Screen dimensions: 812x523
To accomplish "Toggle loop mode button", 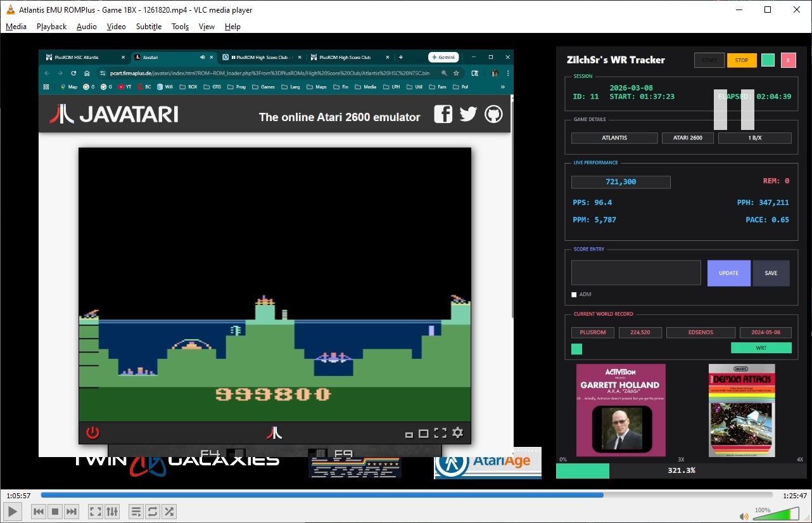I will coord(152,512).
